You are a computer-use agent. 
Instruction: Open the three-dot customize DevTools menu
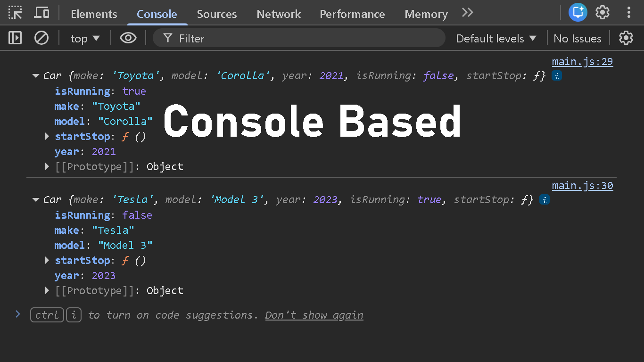pyautogui.click(x=628, y=12)
